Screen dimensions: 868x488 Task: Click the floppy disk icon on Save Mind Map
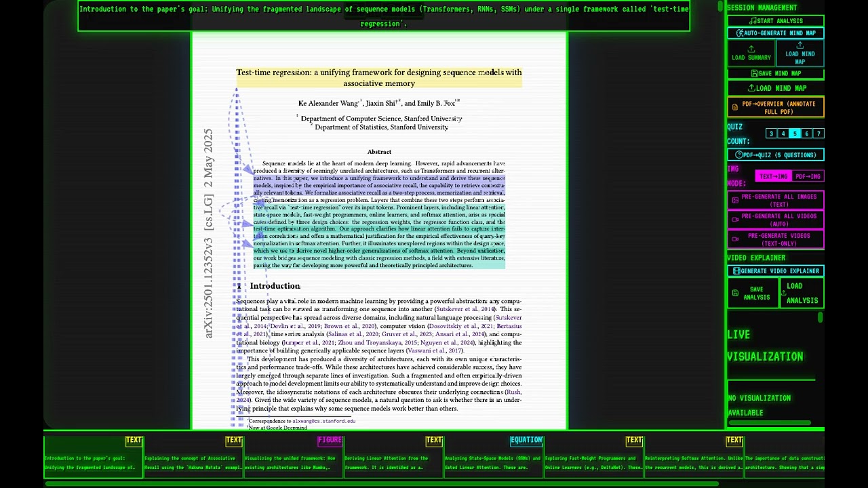[x=755, y=73]
